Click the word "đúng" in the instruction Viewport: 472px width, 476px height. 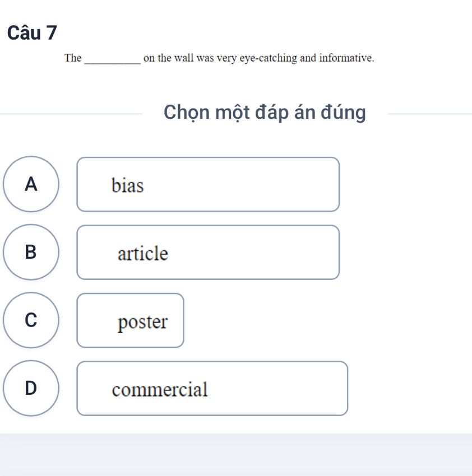point(344,113)
